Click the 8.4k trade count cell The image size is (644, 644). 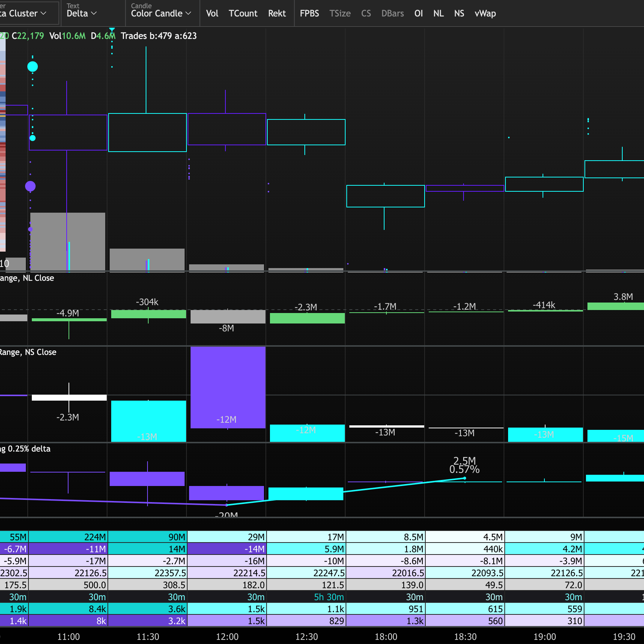click(68, 609)
